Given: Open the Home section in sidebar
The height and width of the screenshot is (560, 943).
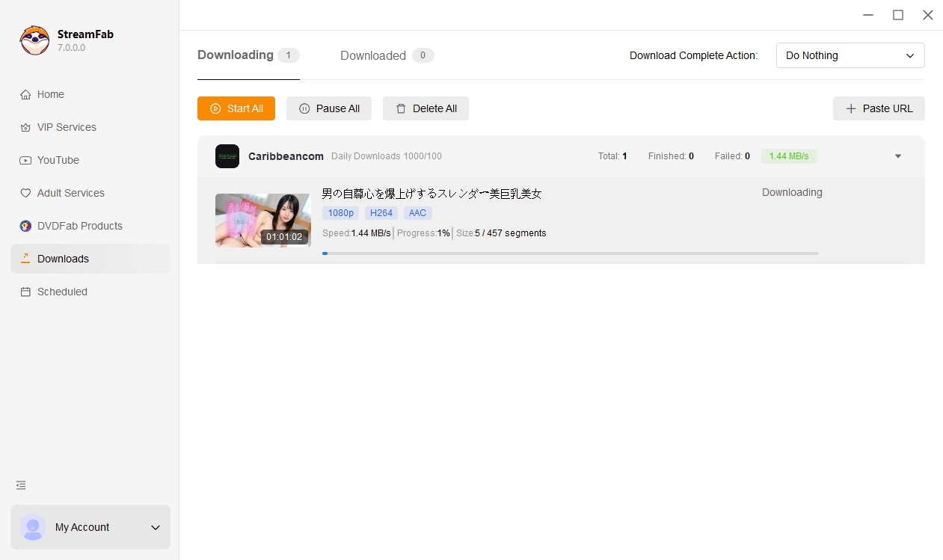Looking at the screenshot, I should [50, 94].
